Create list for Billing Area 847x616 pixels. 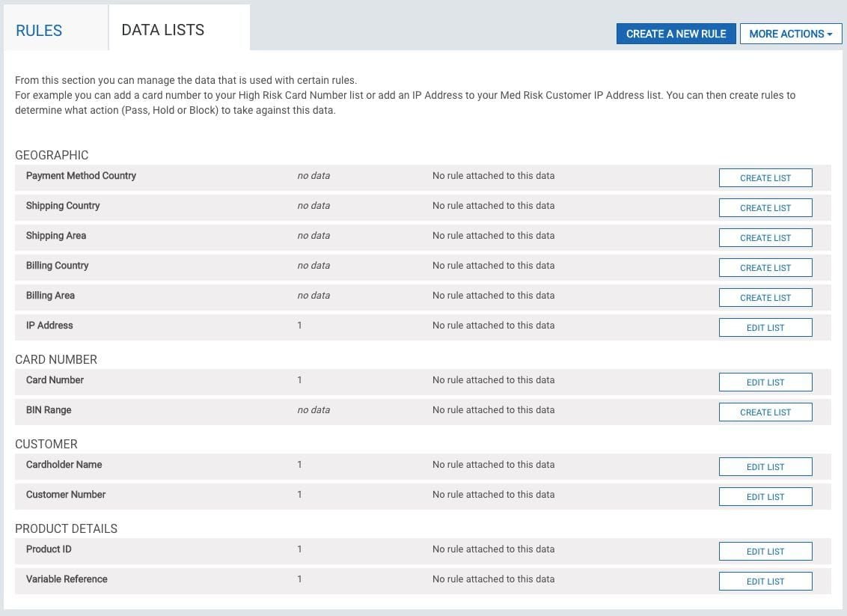(x=765, y=298)
